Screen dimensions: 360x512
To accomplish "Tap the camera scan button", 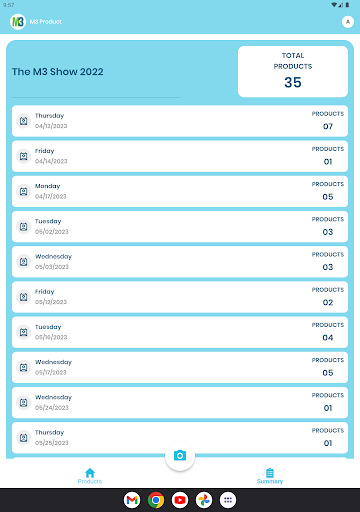I will coord(180,456).
